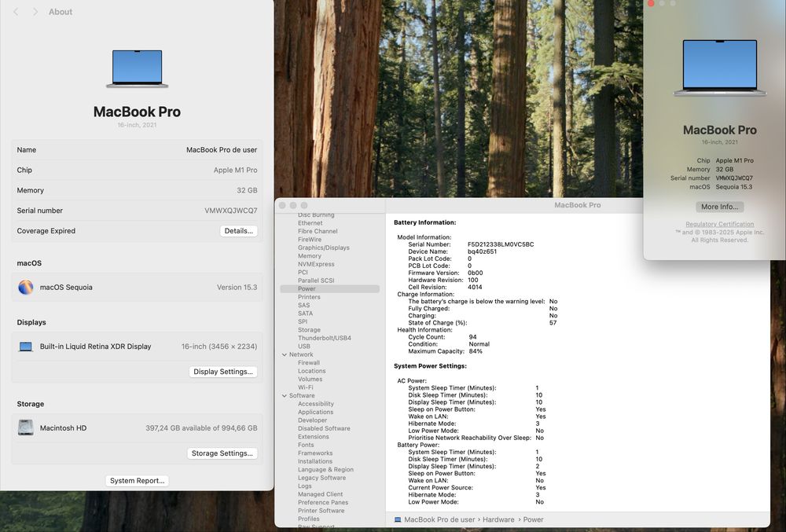The width and height of the screenshot is (786, 532).
Task: Select Firewall under Network
Action: click(x=308, y=363)
